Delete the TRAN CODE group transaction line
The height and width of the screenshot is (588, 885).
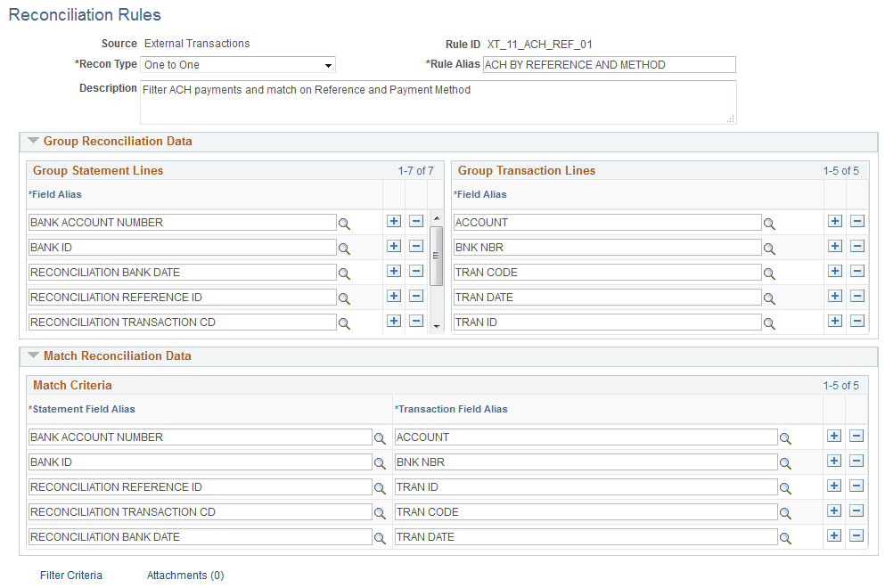point(856,272)
